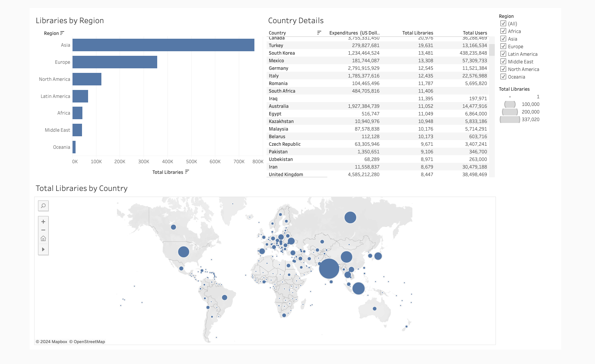Screen dimensions: 595x364
Task: Click the Total Libraries column header
Action: (418, 33)
